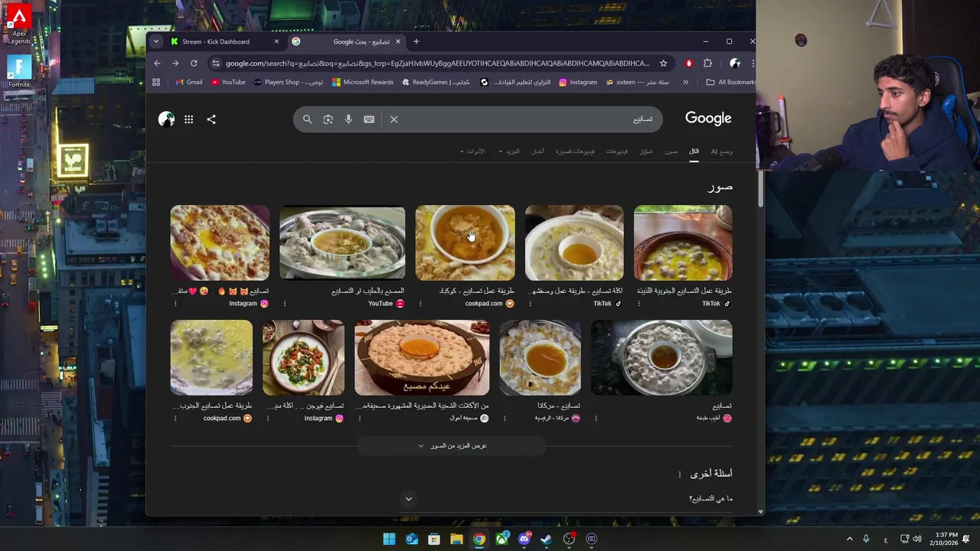Open the Gmail bookmark
This screenshot has width=980, height=551.
(x=189, y=82)
